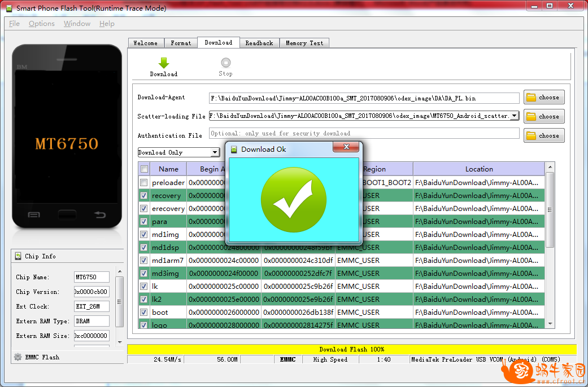The height and width of the screenshot is (387, 588).
Task: Click the Chip Info scroll up arrow
Action: pos(120,271)
